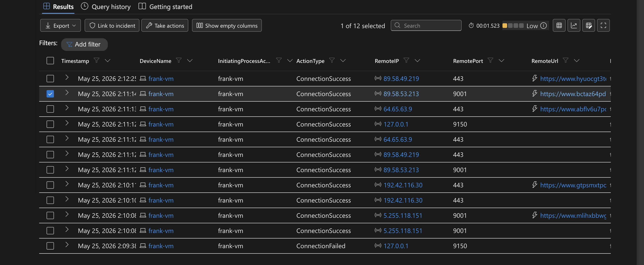Click Show empty columns button
The image size is (644, 265).
(x=227, y=26)
